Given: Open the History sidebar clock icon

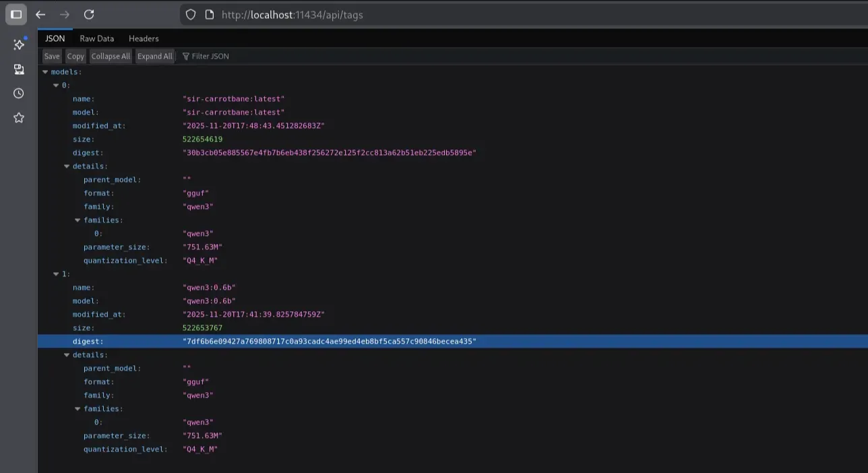Looking at the screenshot, I should [19, 94].
